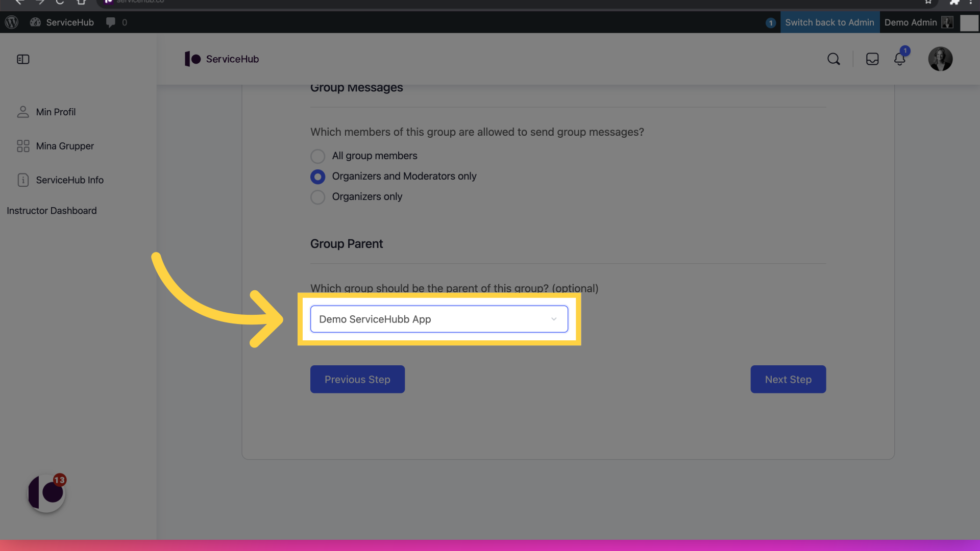Viewport: 980px width, 551px height.
Task: Click the ServiceHub sidebar panel icon
Action: pos(23,59)
